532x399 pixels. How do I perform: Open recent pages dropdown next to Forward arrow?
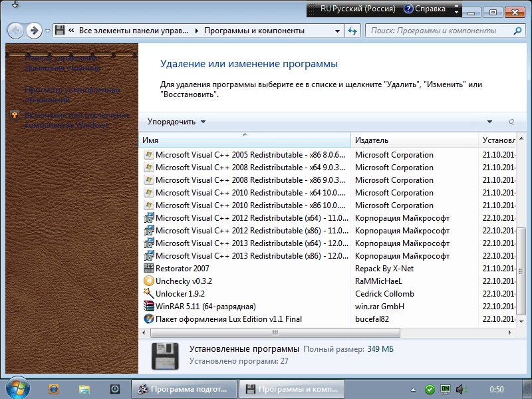click(47, 31)
